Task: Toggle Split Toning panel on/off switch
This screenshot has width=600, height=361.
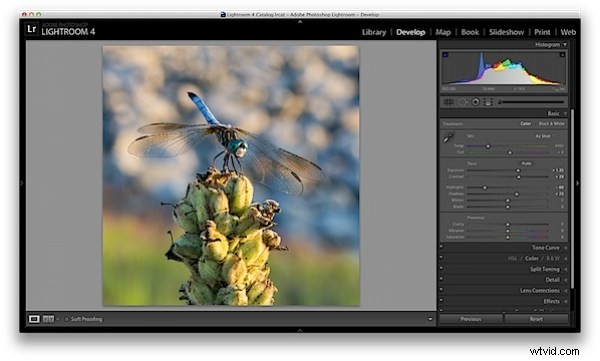Action: pos(441,268)
